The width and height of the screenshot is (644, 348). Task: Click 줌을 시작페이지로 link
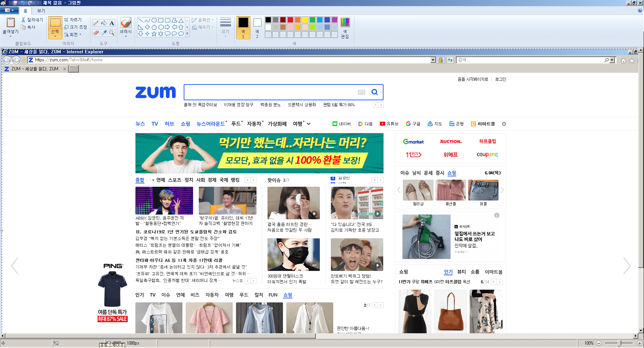pyautogui.click(x=473, y=79)
